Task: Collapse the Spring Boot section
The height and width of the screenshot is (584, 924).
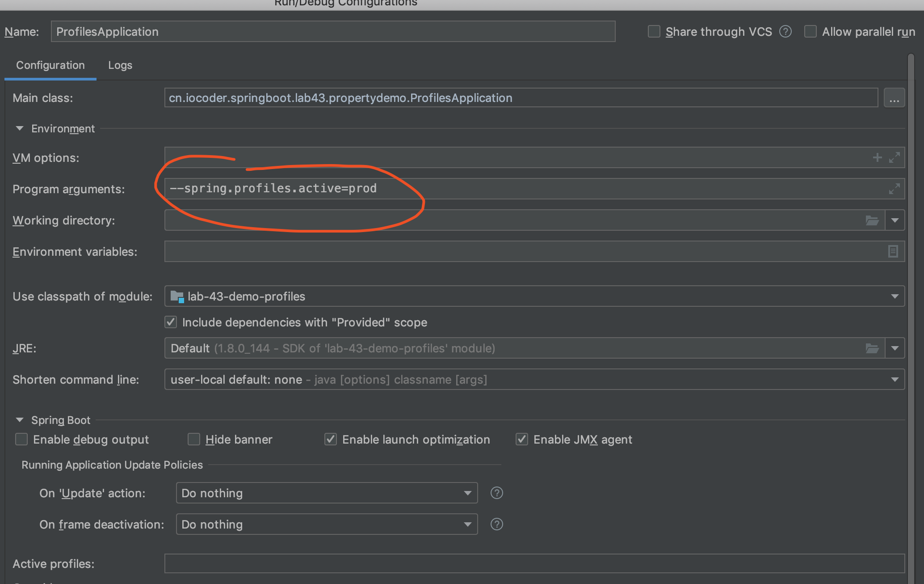Action: pyautogui.click(x=20, y=420)
